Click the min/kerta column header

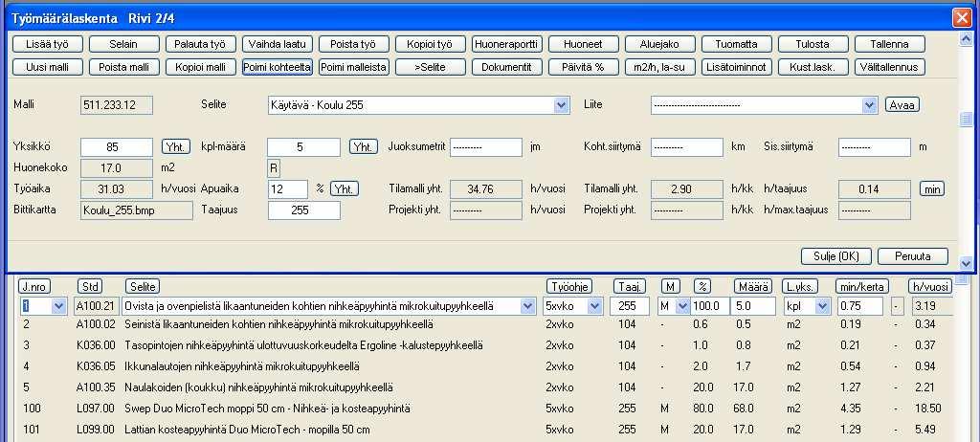(x=862, y=286)
